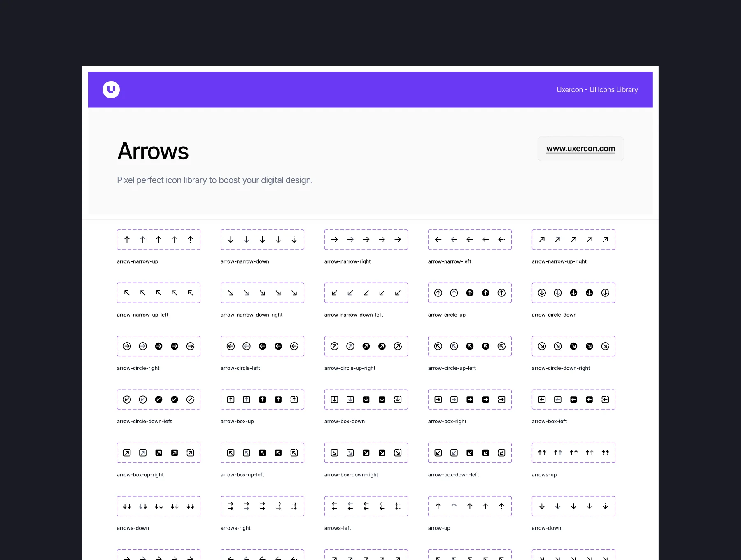741x560 pixels.
Task: Click the 'arrow-narrow-right' label
Action: click(x=347, y=261)
